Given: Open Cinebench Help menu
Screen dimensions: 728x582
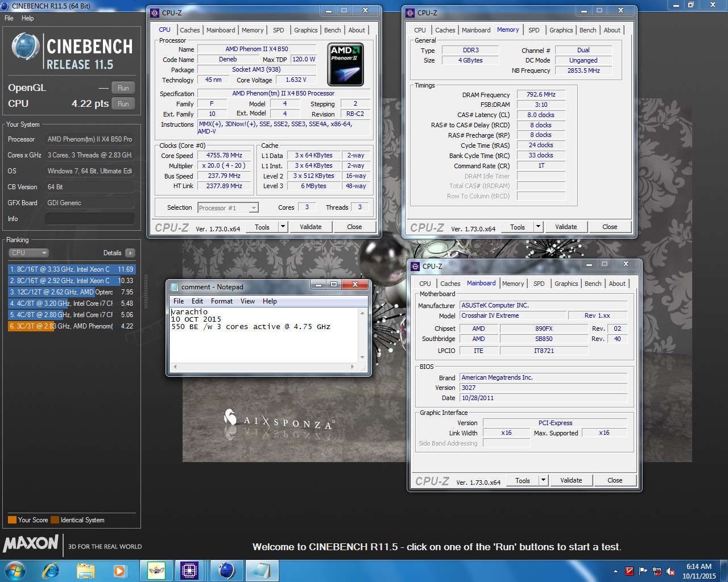Looking at the screenshot, I should click(28, 18).
